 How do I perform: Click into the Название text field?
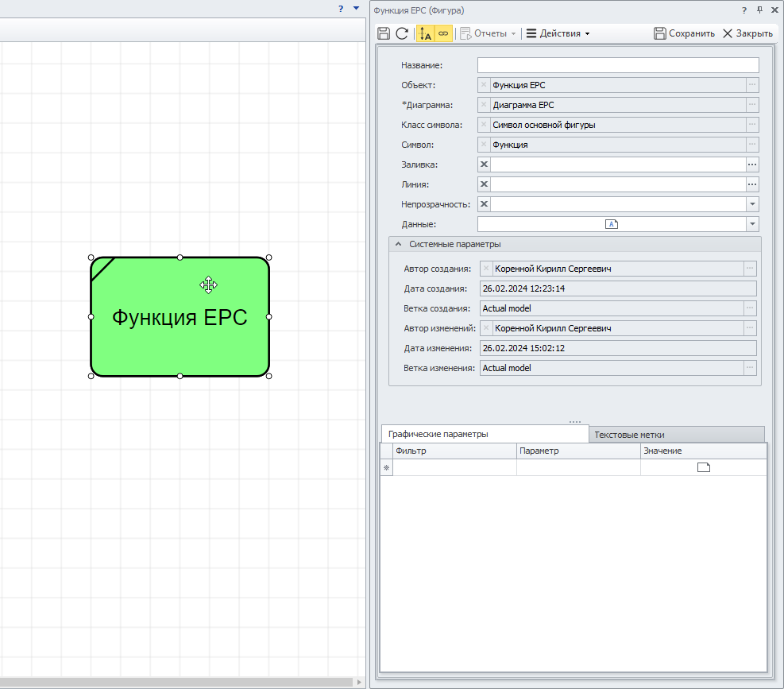pyautogui.click(x=617, y=65)
